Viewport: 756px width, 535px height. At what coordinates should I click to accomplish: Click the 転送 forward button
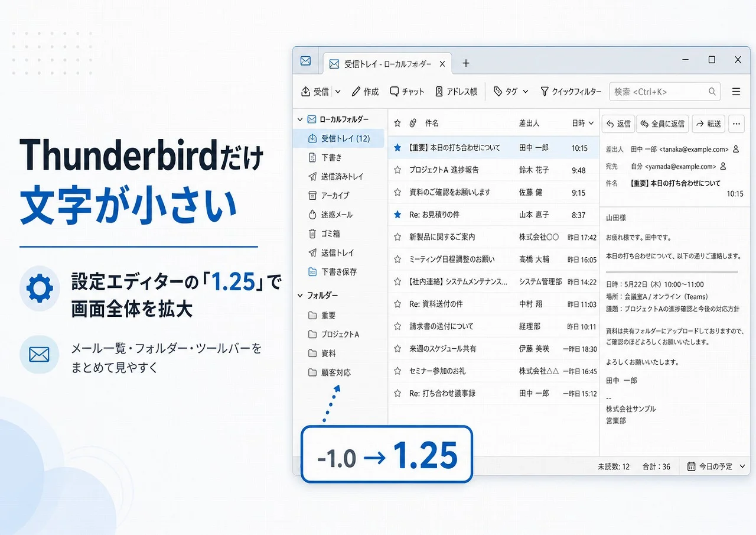[x=708, y=124]
